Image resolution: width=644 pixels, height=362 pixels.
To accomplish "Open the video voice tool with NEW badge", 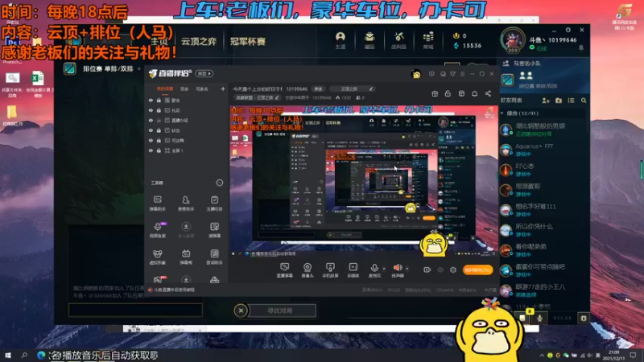I will (x=158, y=230).
